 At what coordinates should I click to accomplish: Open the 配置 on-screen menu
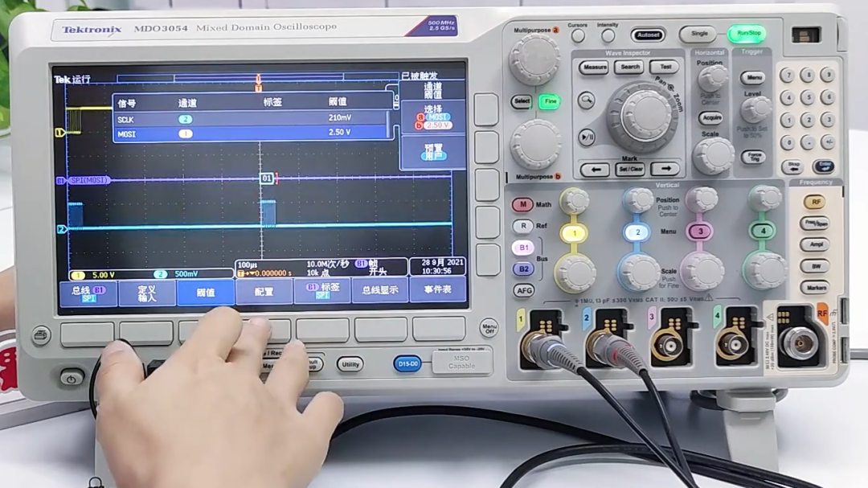[x=264, y=292]
